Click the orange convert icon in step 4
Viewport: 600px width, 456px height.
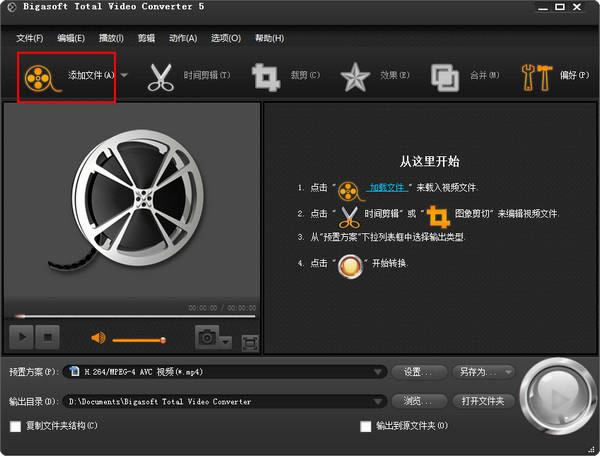pos(350,266)
